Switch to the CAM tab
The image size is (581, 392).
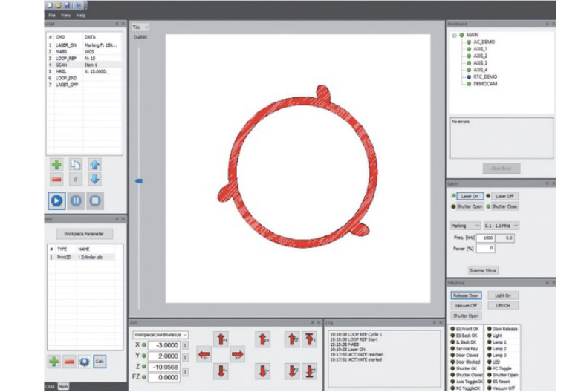(x=49, y=387)
